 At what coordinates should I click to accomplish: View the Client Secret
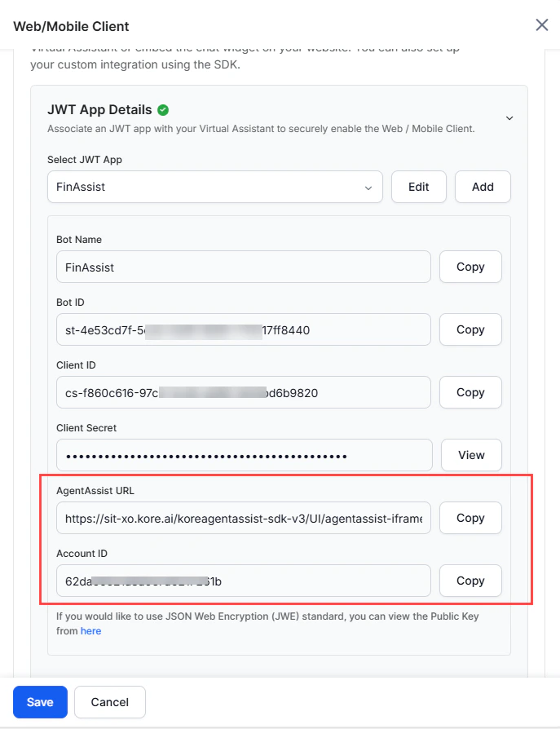(x=471, y=455)
